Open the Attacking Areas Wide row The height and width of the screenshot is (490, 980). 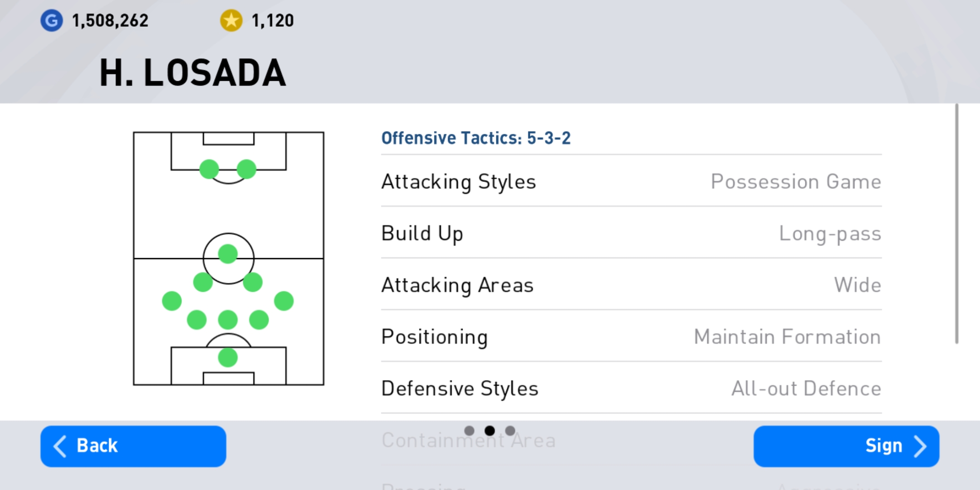pos(631,284)
